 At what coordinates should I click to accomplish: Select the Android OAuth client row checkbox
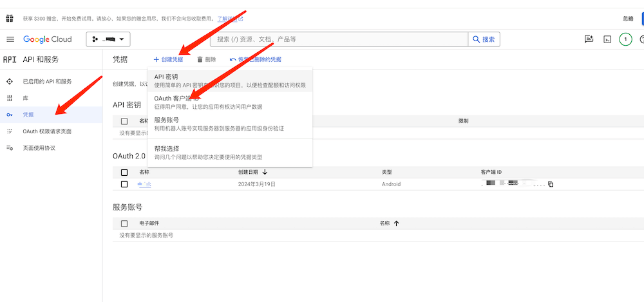pyautogui.click(x=124, y=184)
